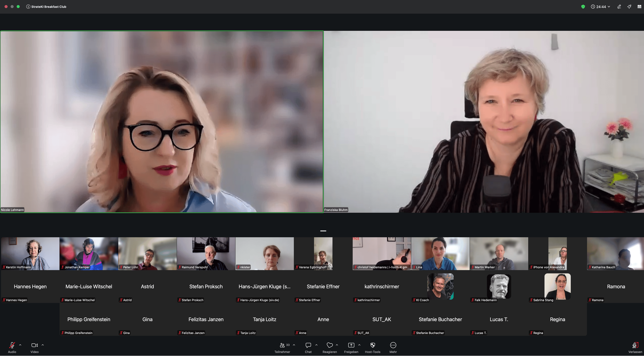Open meeting info icon beside StrateKI Breakfast Club

tap(28, 7)
